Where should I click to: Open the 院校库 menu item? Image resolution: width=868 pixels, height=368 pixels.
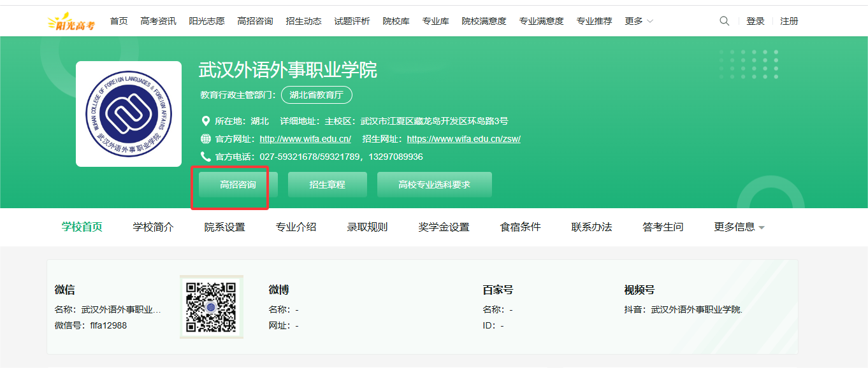396,21
